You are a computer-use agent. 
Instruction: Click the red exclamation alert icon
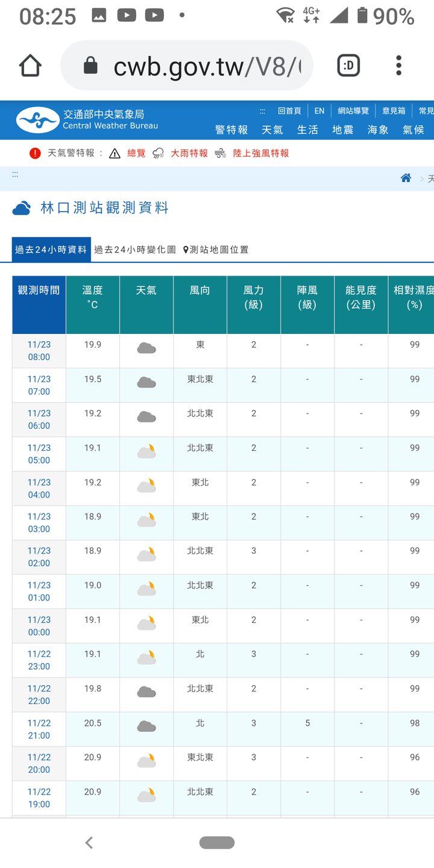35,153
